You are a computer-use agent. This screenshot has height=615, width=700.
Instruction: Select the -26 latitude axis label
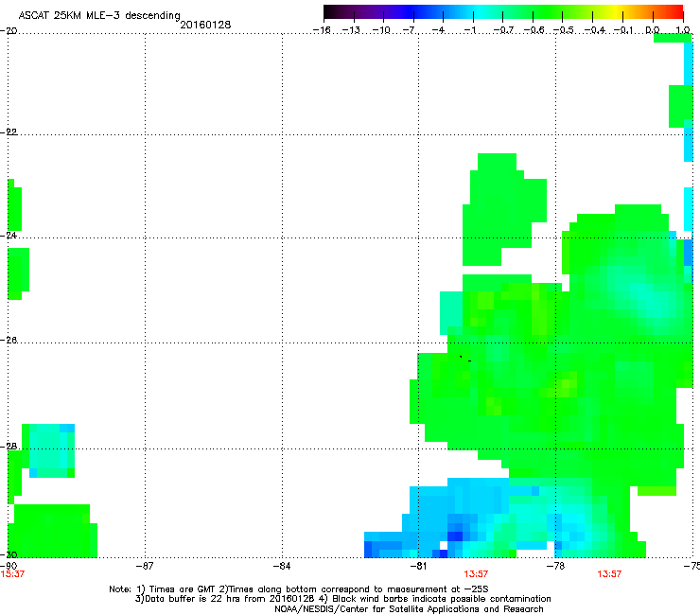pyautogui.click(x=9, y=341)
